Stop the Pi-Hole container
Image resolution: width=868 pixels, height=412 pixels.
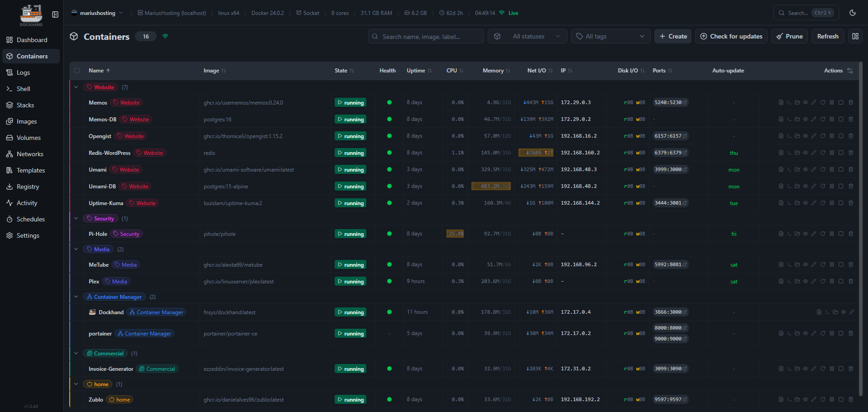coord(841,234)
